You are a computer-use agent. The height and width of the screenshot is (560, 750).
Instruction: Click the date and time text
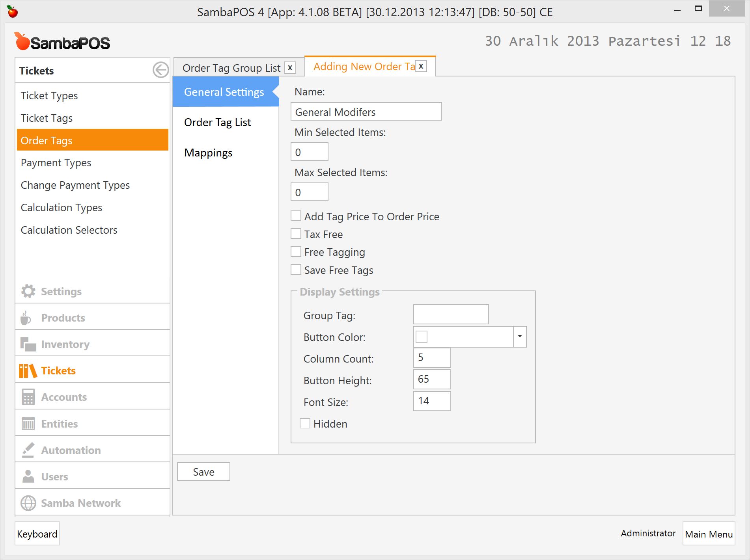click(x=608, y=41)
